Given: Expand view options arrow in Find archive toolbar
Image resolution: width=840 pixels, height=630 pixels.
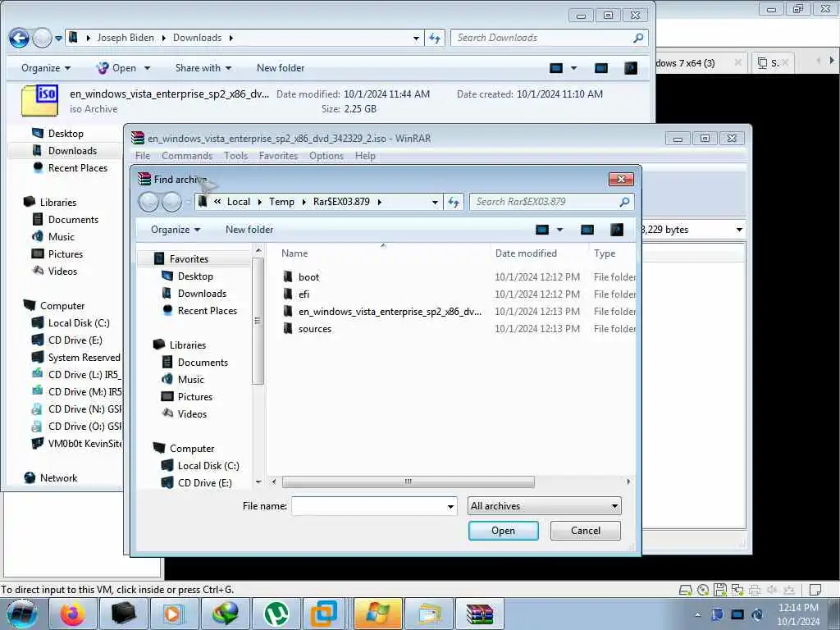Looking at the screenshot, I should click(x=559, y=230).
